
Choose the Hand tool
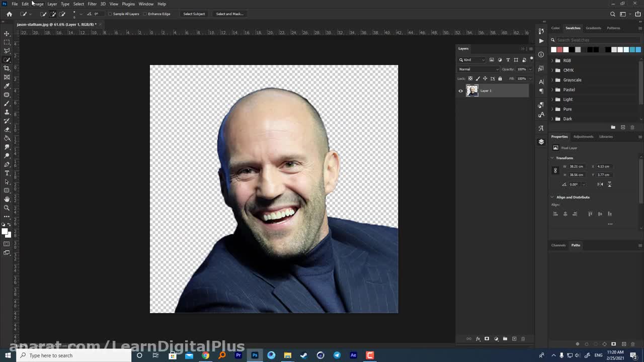pos(7,199)
